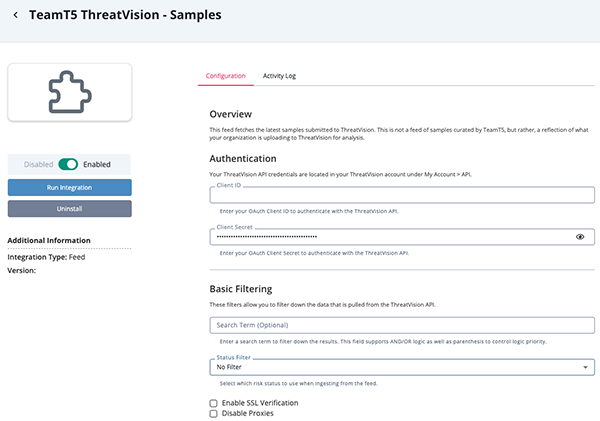The image size is (600, 421).
Task: Expand Status Filter via its arrow
Action: [585, 367]
